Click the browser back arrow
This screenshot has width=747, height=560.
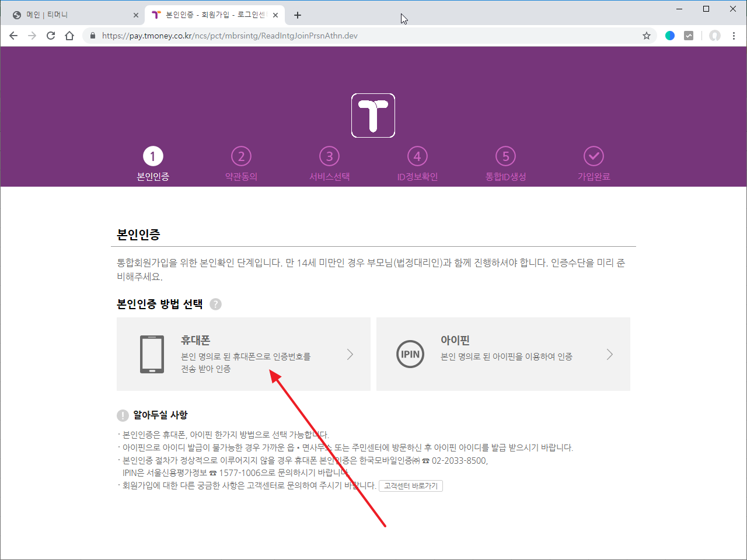coord(13,36)
